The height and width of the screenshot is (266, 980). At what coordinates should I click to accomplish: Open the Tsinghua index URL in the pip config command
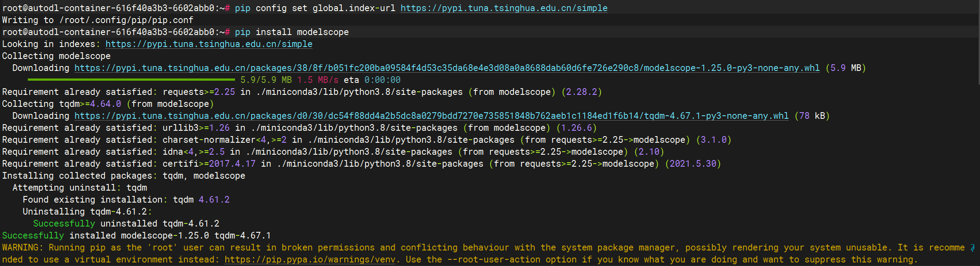[504, 8]
